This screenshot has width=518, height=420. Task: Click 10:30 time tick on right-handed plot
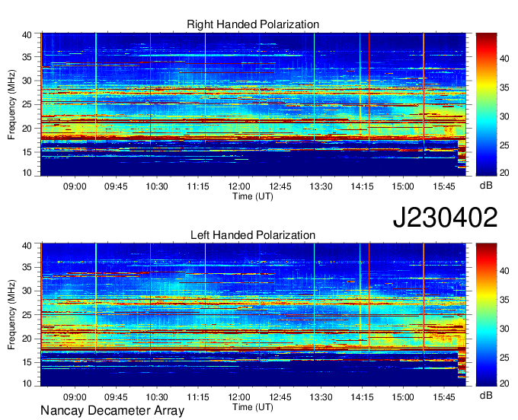coord(157,186)
